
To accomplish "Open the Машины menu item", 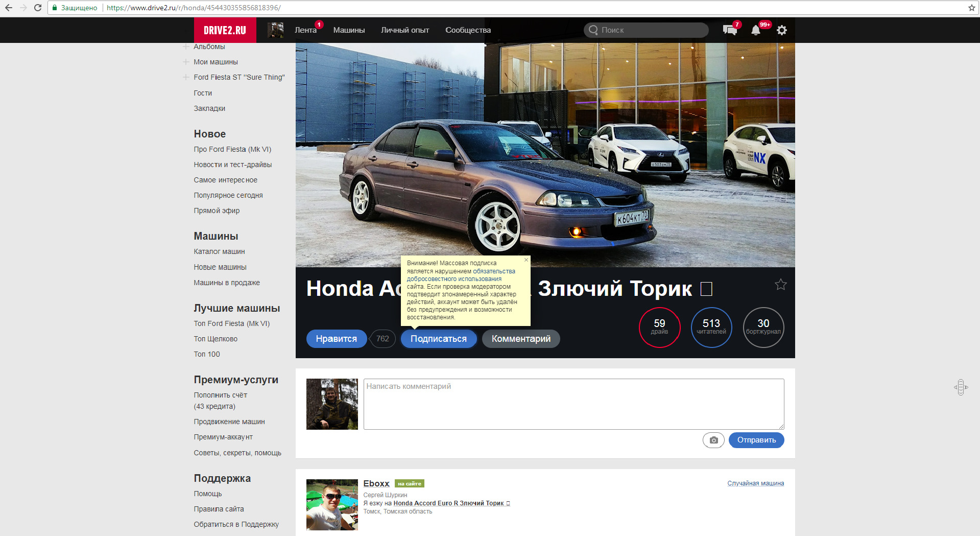I will pos(349,30).
